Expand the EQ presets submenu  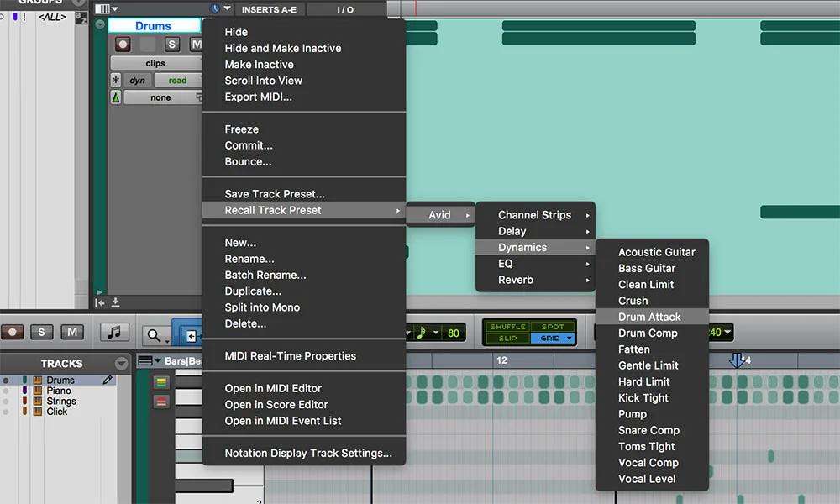pos(535,264)
